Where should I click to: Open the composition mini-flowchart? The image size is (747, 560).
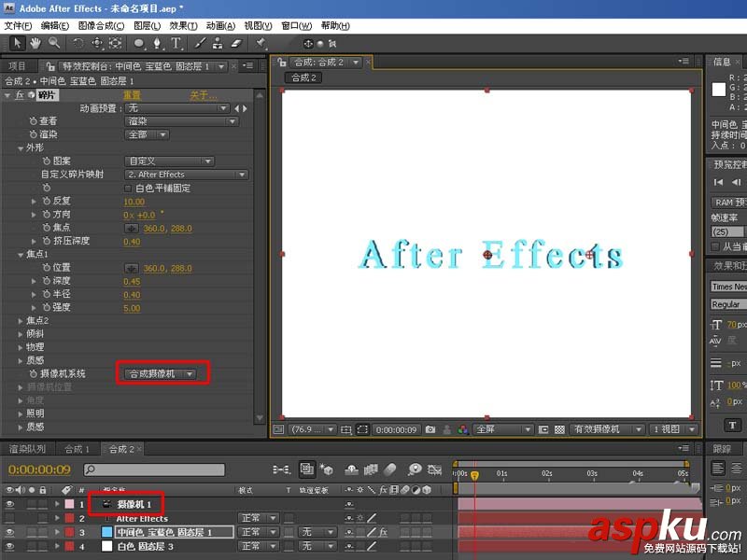click(282, 469)
